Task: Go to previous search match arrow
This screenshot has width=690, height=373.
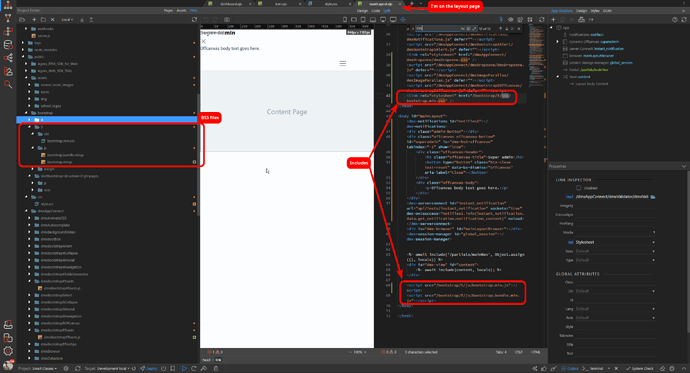Action: coord(500,29)
